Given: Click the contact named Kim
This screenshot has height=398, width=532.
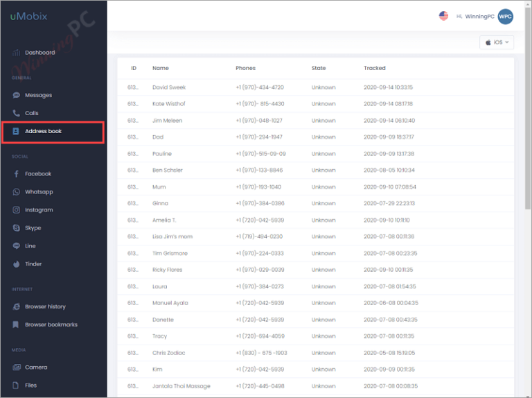Looking at the screenshot, I should pyautogui.click(x=157, y=370).
